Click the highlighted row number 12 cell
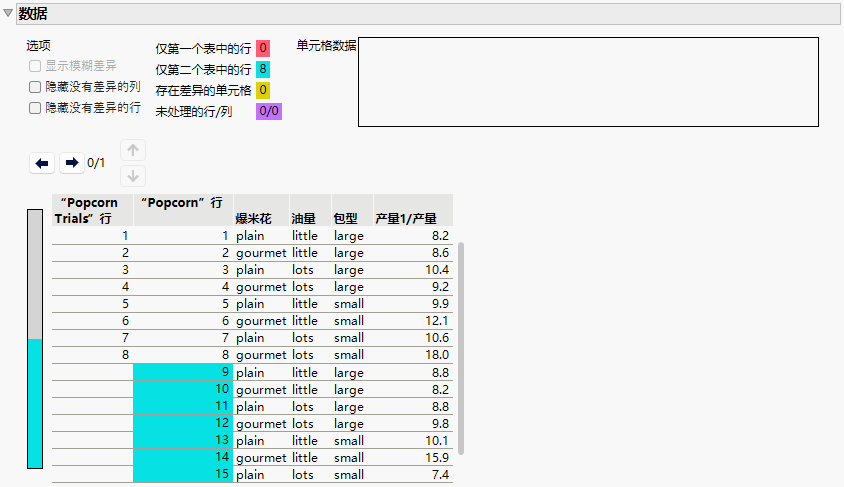Screen dimensions: 844x487 pos(183,424)
